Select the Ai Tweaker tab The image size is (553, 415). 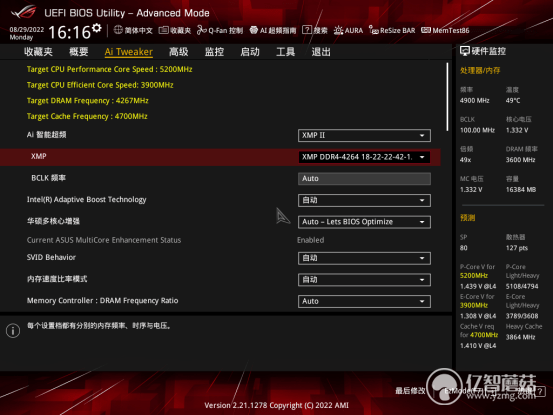(x=129, y=52)
